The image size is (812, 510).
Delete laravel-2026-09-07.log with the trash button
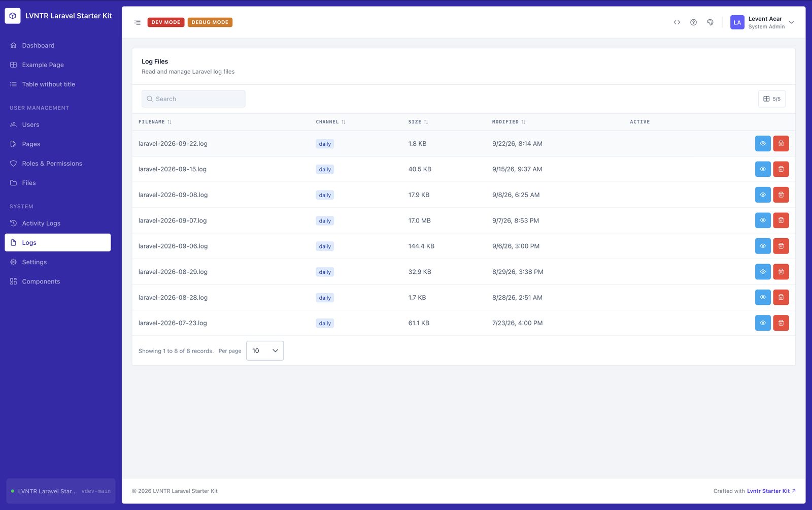[x=781, y=220]
